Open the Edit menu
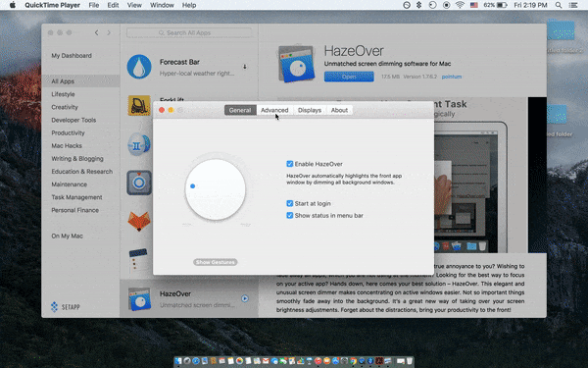The height and width of the screenshot is (368, 588). coord(113,5)
